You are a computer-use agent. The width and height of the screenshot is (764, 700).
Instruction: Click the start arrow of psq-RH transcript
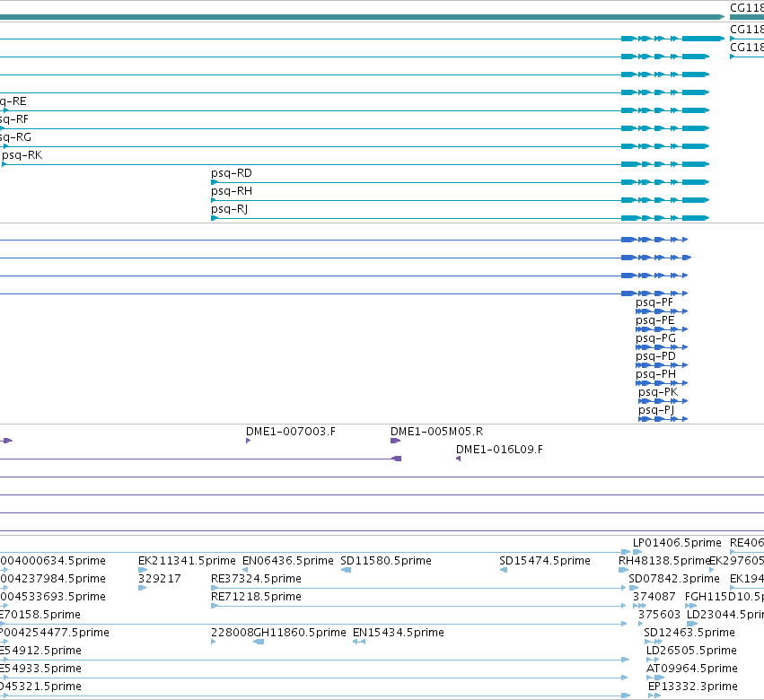214,200
